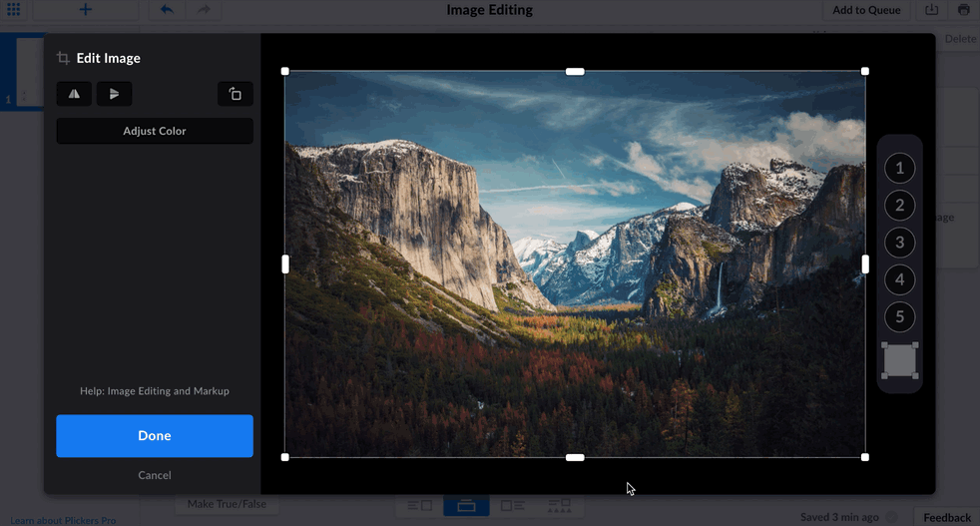The width and height of the screenshot is (980, 526).
Task: Select the fourth layout option icon
Action: coord(560,505)
